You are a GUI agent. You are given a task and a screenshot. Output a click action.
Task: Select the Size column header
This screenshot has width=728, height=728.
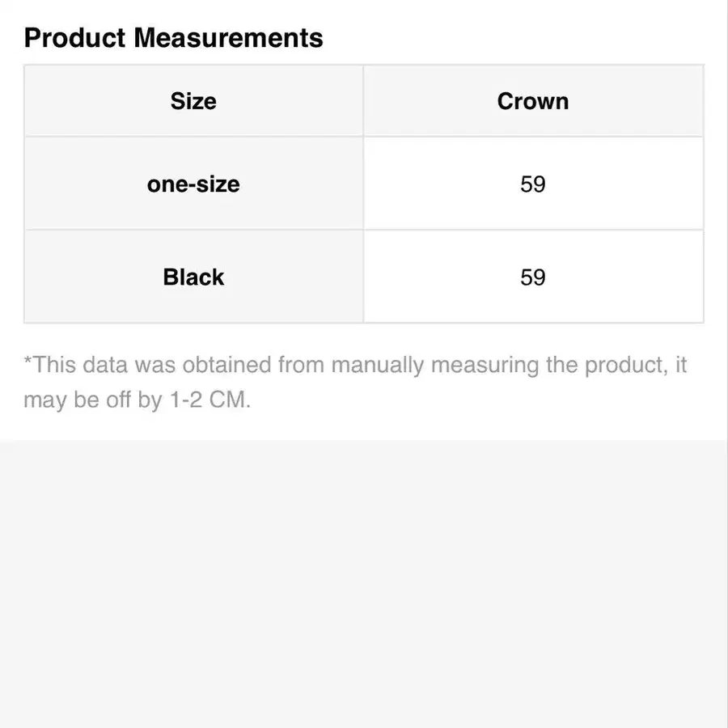coord(193,101)
